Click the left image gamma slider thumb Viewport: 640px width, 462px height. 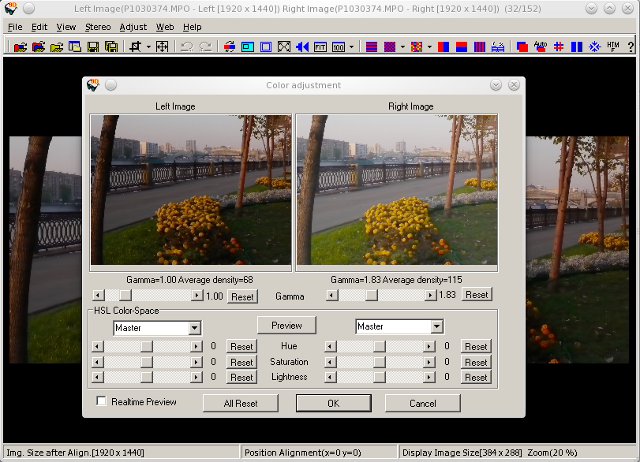click(125, 295)
